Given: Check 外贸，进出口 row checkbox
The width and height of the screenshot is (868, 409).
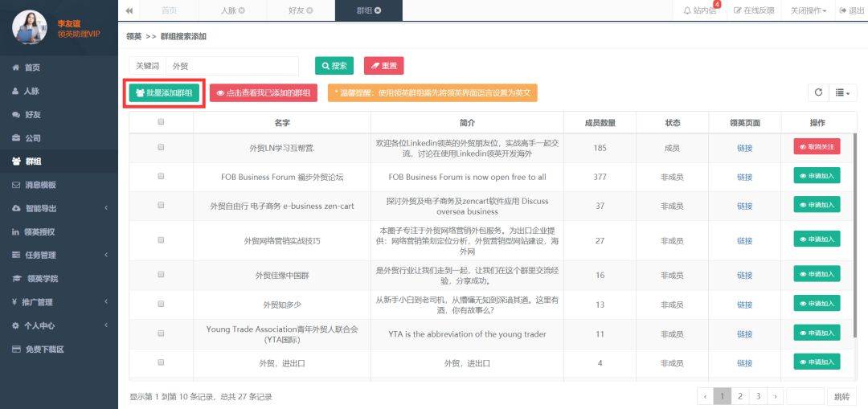Looking at the screenshot, I should [161, 362].
